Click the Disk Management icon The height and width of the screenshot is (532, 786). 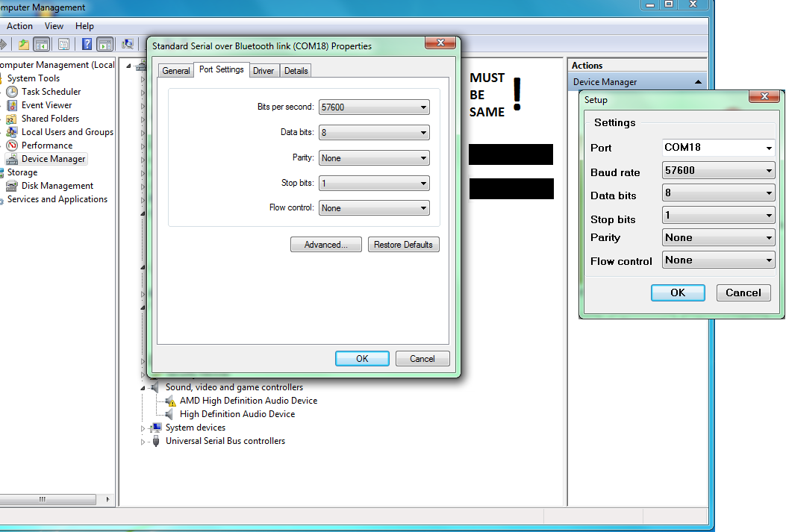[11, 186]
